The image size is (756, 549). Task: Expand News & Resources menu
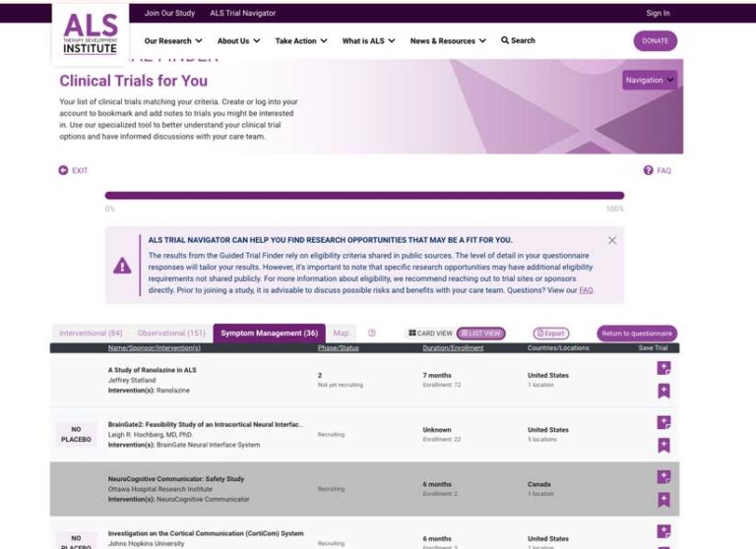pyautogui.click(x=448, y=41)
